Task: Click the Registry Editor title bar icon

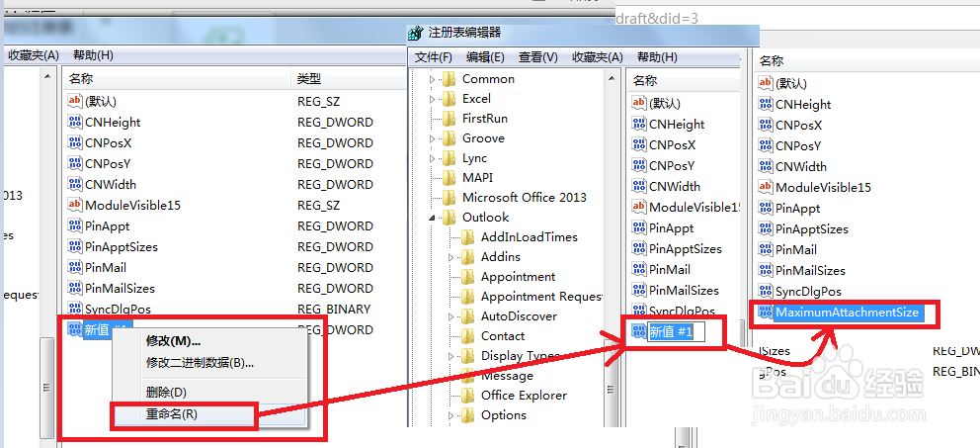Action: pos(416,34)
